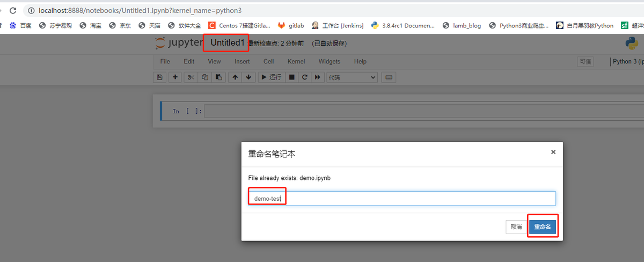
Task: Open the Widgets menu
Action: (330, 62)
